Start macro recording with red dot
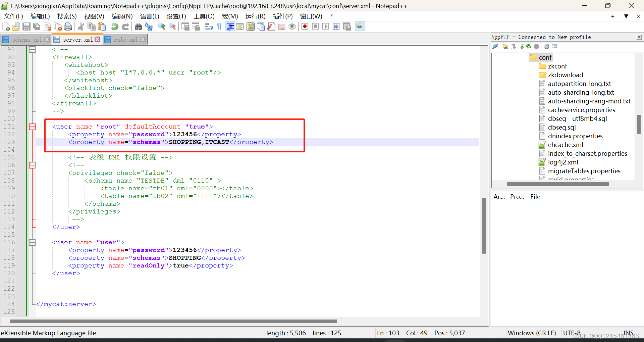 click(305, 27)
